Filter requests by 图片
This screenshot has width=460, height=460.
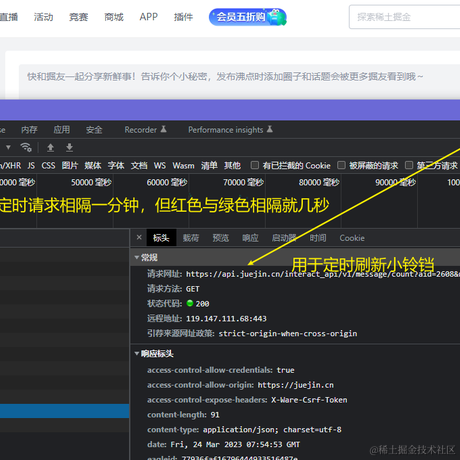tap(70, 166)
